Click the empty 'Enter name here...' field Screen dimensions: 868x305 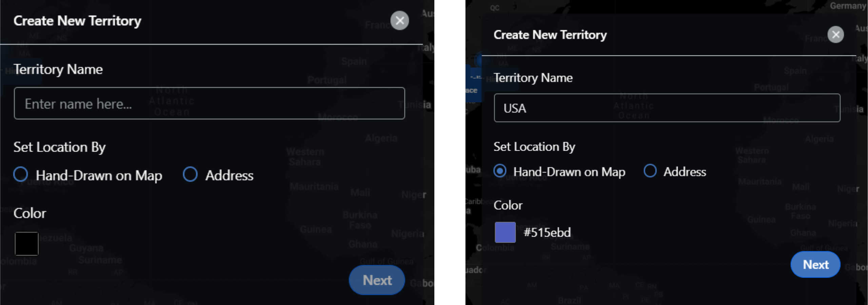coord(209,103)
